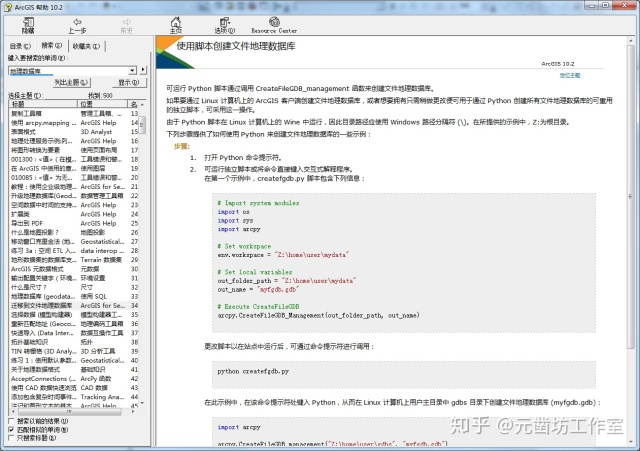The height and width of the screenshot is (451, 640).
Task: Click the results list horizontal scrollbar thumb
Action: [69, 412]
